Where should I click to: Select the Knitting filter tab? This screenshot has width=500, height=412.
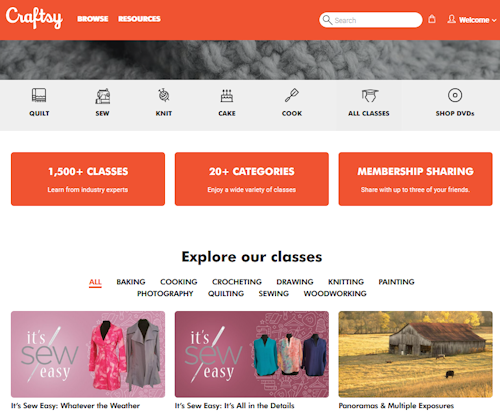[x=346, y=282]
